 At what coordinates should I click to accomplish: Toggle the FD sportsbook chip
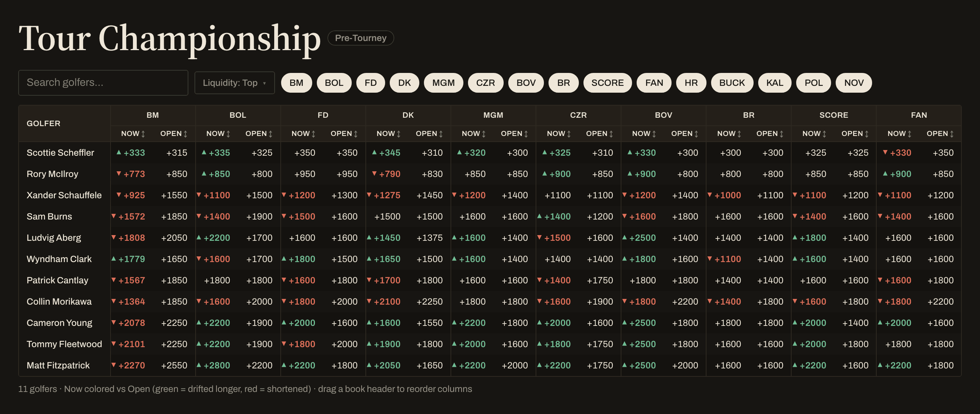pos(371,82)
